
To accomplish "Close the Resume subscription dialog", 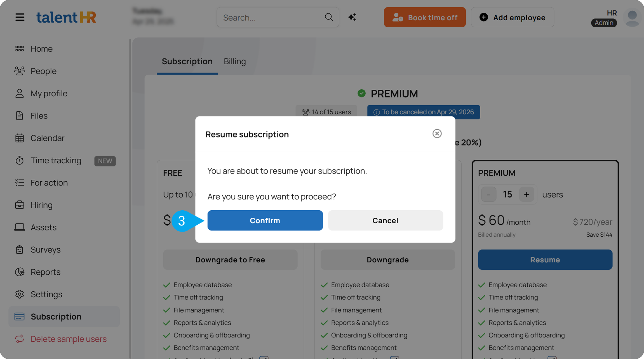I will [437, 134].
